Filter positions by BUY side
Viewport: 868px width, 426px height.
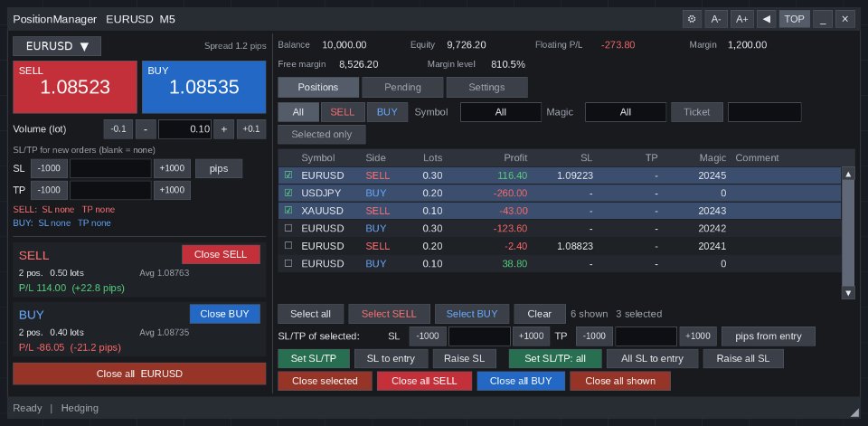coord(387,112)
